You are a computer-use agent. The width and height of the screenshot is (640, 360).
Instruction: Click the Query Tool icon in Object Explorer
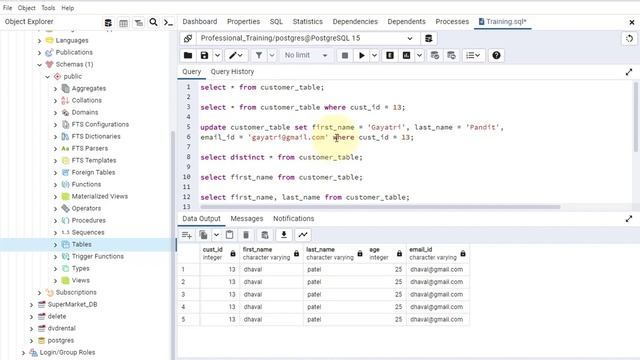pyautogui.click(x=108, y=22)
